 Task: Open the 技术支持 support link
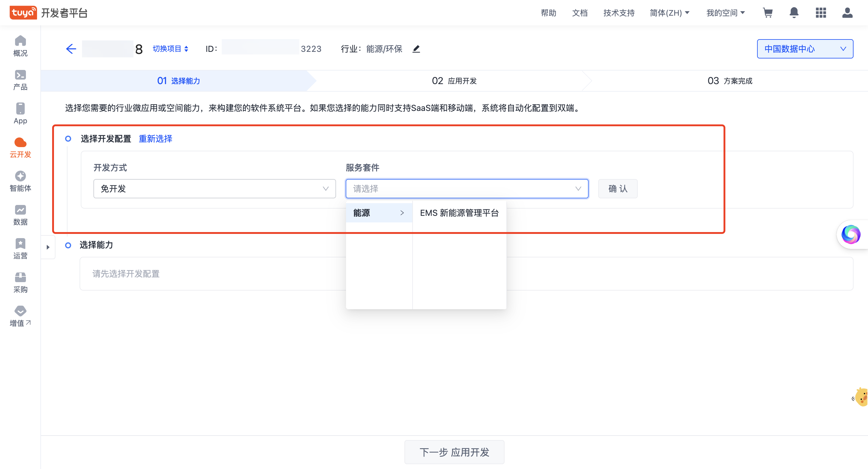(x=619, y=13)
